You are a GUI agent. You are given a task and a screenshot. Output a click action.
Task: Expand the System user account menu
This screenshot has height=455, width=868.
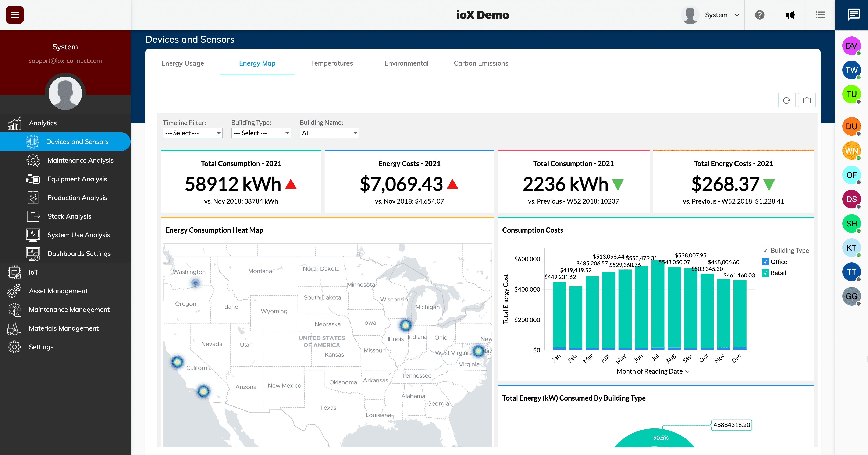(721, 15)
